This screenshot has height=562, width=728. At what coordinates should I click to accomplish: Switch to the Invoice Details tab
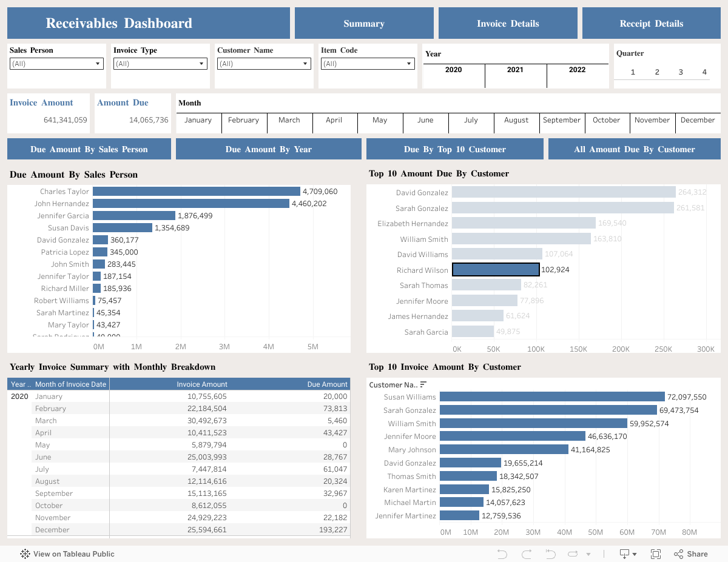pos(508,24)
